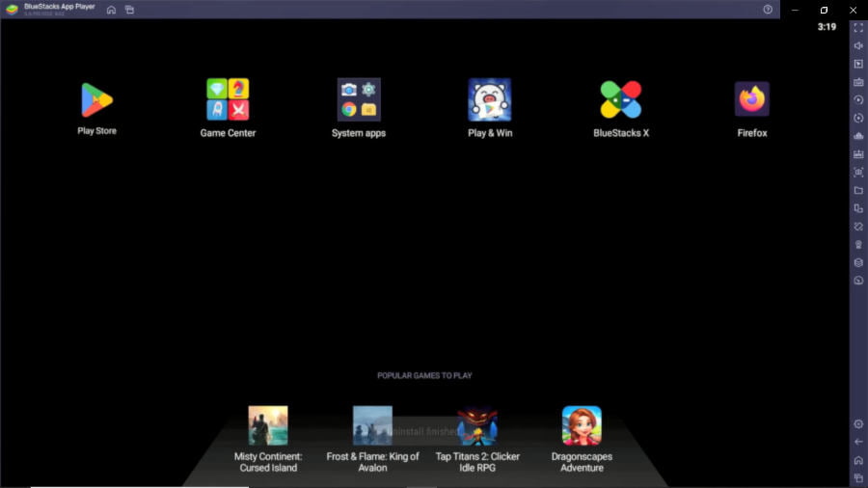Restore down the BlueStacks window
This screenshot has width=868, height=488.
pos(824,10)
